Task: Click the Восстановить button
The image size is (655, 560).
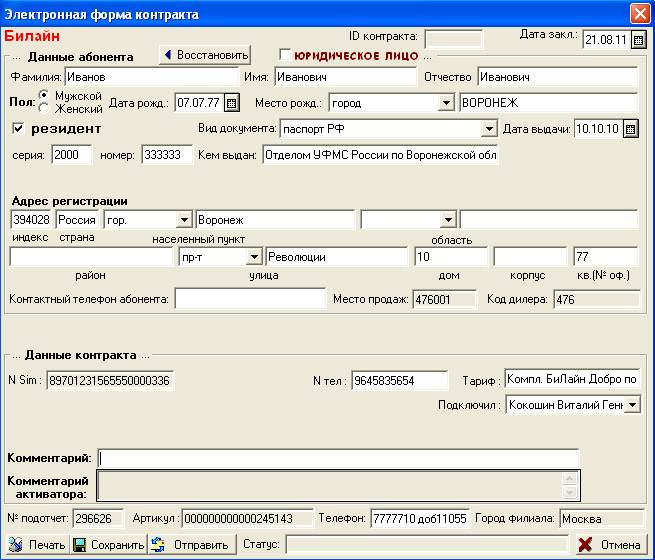Action: coord(205,55)
